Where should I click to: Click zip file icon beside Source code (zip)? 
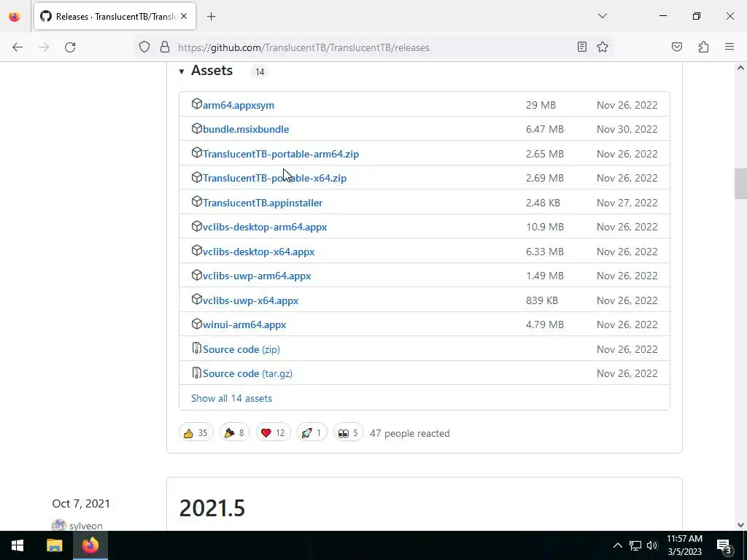(x=196, y=348)
